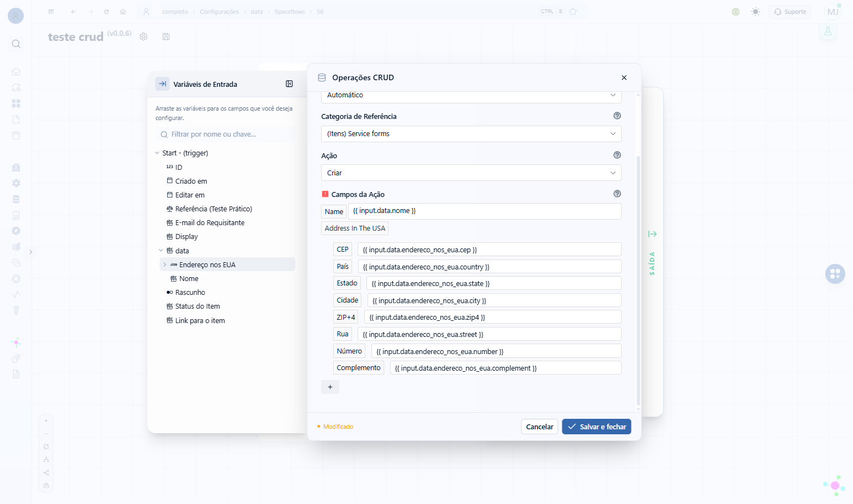Viewport: 853px width, 504px height.
Task: Expand the left sidebar chevron
Action: pos(31,252)
